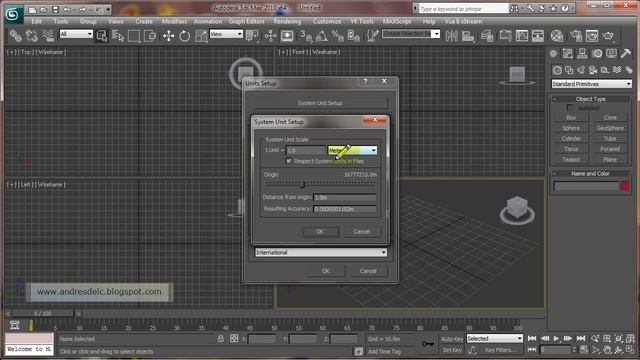Activate the Select and Scale tool
Viewport: 640px width, 360px height.
[x=200, y=36]
